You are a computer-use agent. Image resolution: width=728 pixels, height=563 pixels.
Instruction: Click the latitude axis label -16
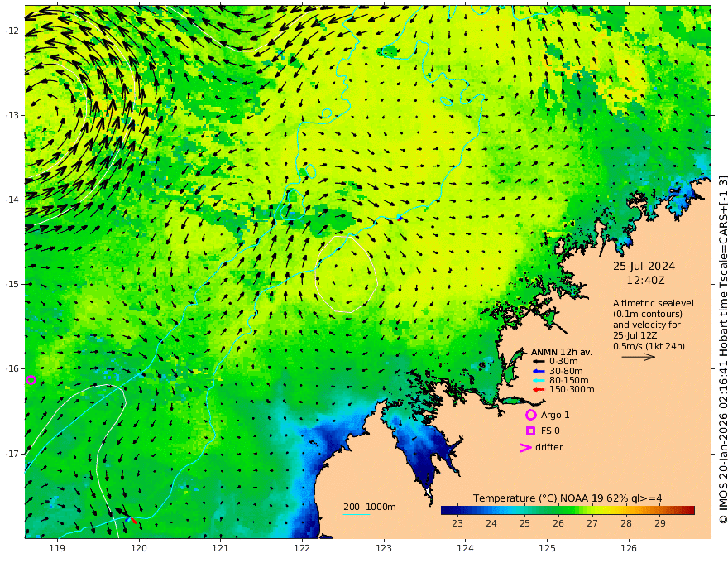click(x=12, y=368)
